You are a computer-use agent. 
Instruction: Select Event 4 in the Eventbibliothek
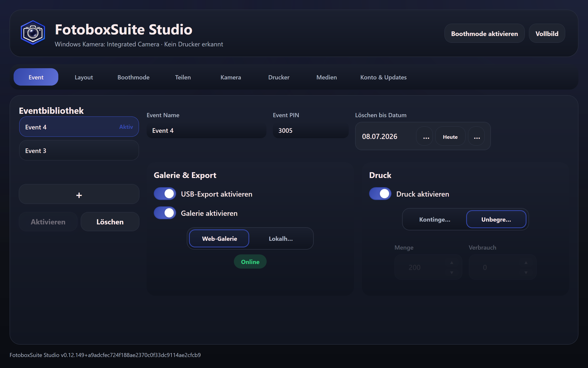coord(79,127)
